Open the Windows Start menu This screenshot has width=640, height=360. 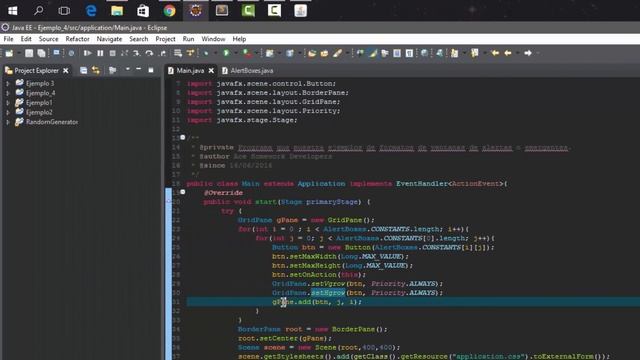tap(13, 11)
